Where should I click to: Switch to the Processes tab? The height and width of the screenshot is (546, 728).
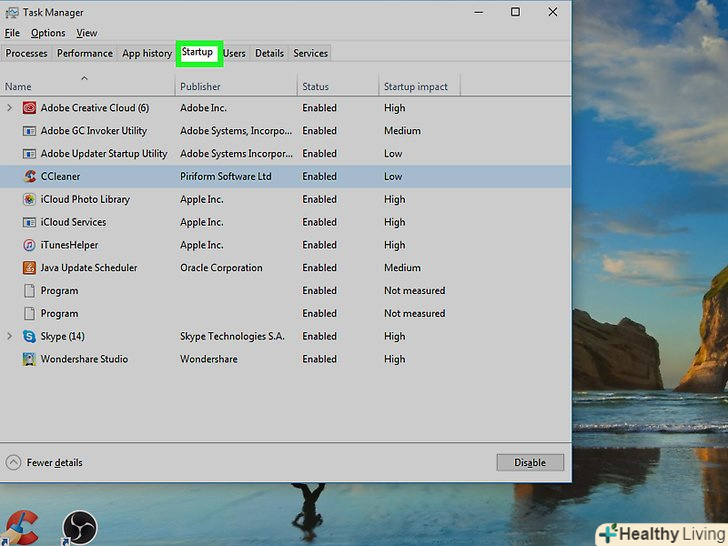point(26,53)
